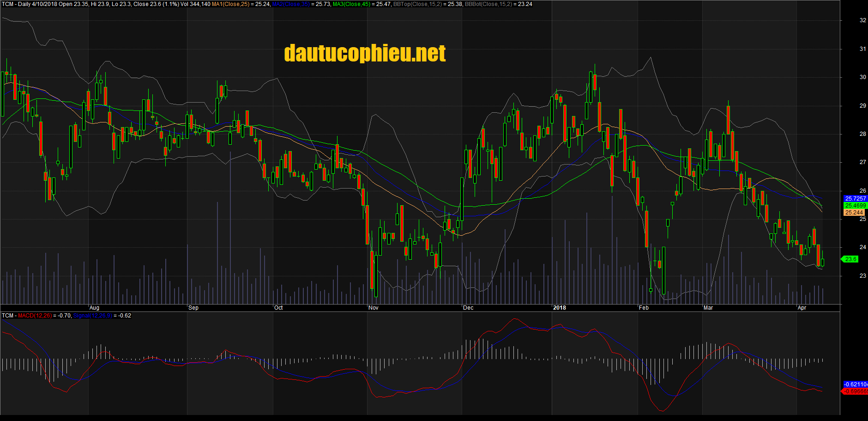Screen dimensions: 868x421
Task: Click the Nov marker on the time axis
Action: [x=374, y=308]
